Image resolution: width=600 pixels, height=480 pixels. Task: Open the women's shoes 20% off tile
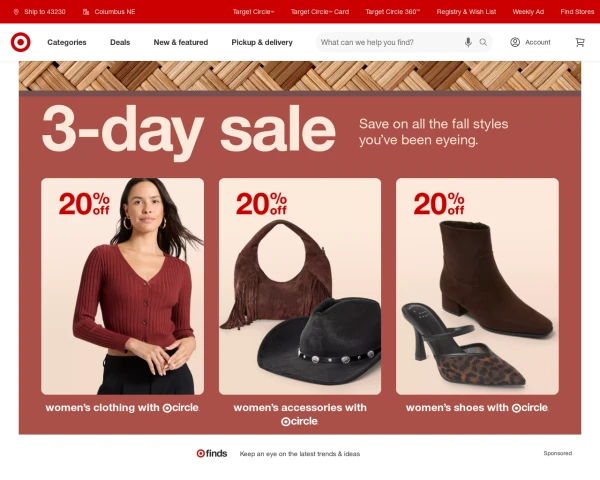[477, 286]
